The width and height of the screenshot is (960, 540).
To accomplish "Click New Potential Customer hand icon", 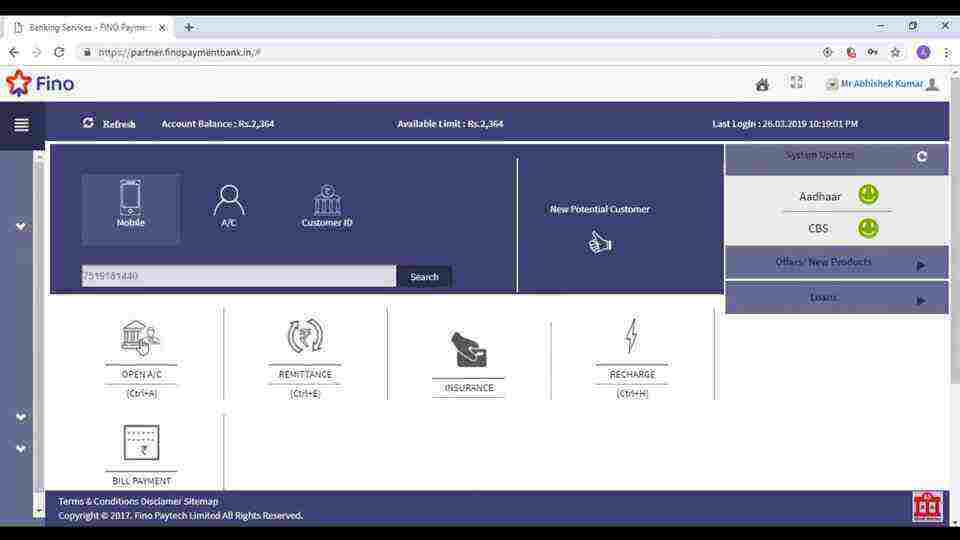I will click(600, 242).
